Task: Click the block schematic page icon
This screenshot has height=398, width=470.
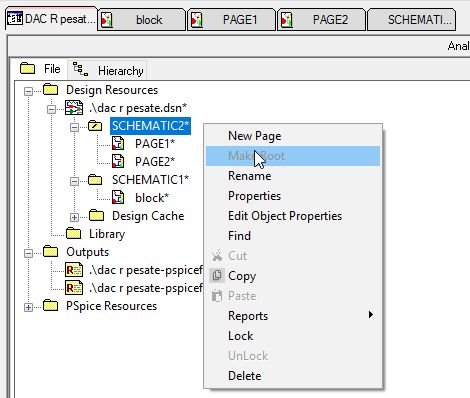Action: [118, 198]
